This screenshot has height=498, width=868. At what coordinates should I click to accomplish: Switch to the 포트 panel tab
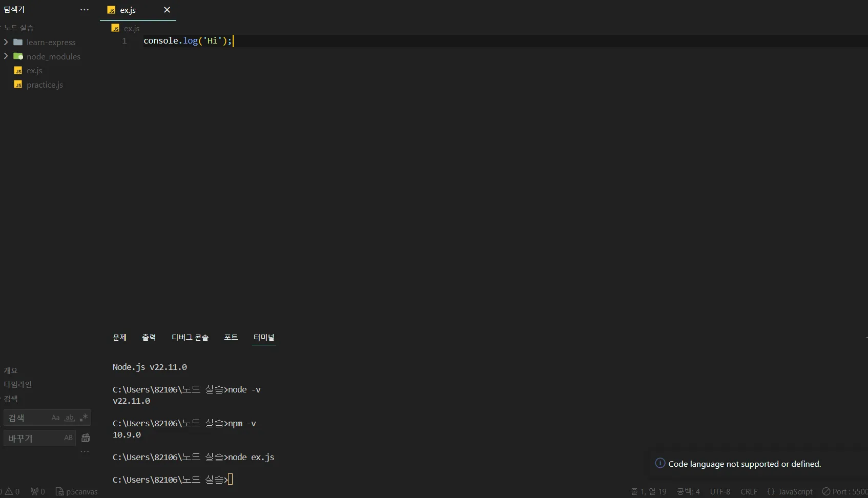point(231,337)
